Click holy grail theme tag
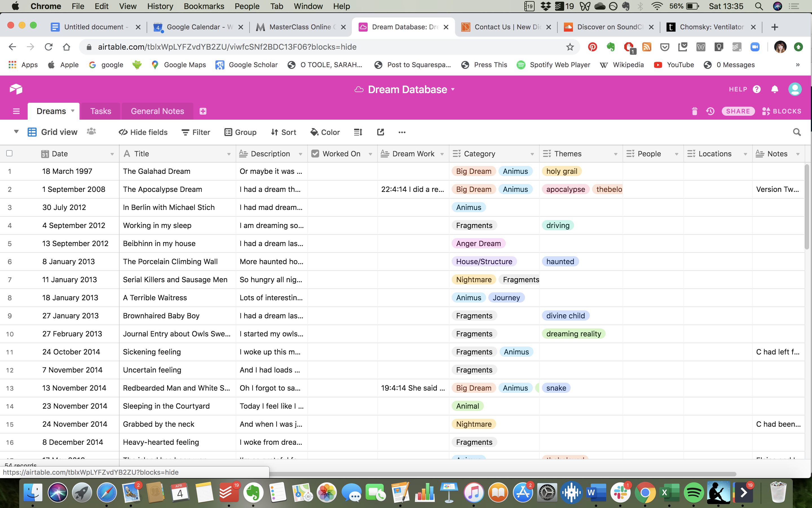Image resolution: width=812 pixels, height=508 pixels. tap(562, 171)
